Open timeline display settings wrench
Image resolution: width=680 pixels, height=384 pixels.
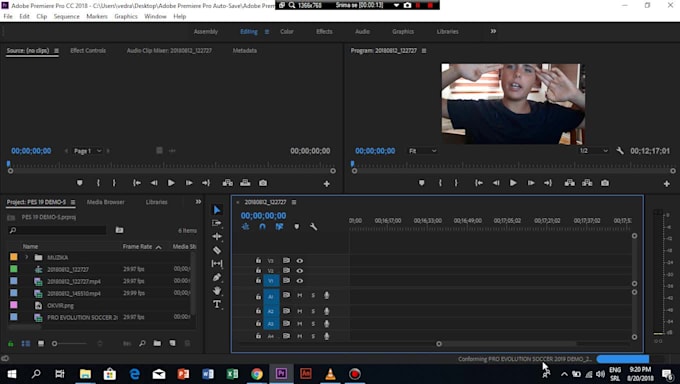coord(313,226)
